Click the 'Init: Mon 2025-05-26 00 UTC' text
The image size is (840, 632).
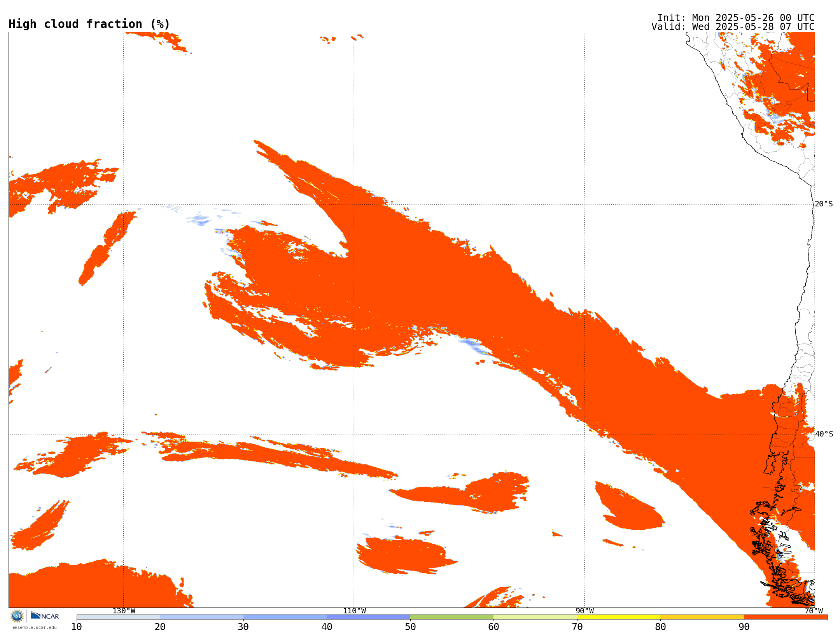coord(736,18)
